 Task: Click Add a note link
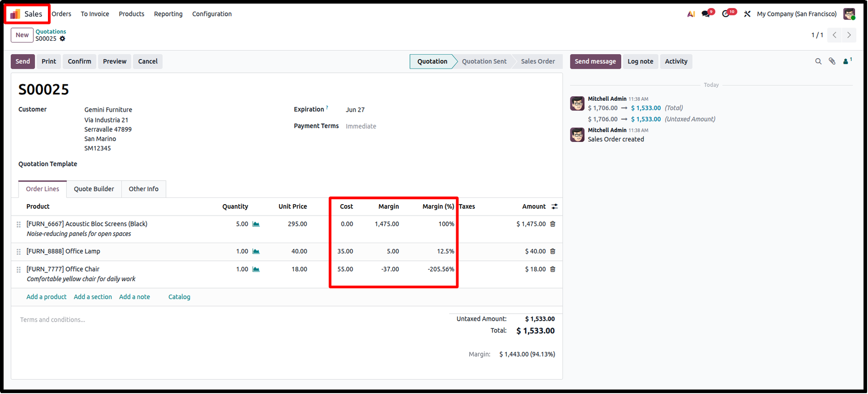(x=134, y=297)
